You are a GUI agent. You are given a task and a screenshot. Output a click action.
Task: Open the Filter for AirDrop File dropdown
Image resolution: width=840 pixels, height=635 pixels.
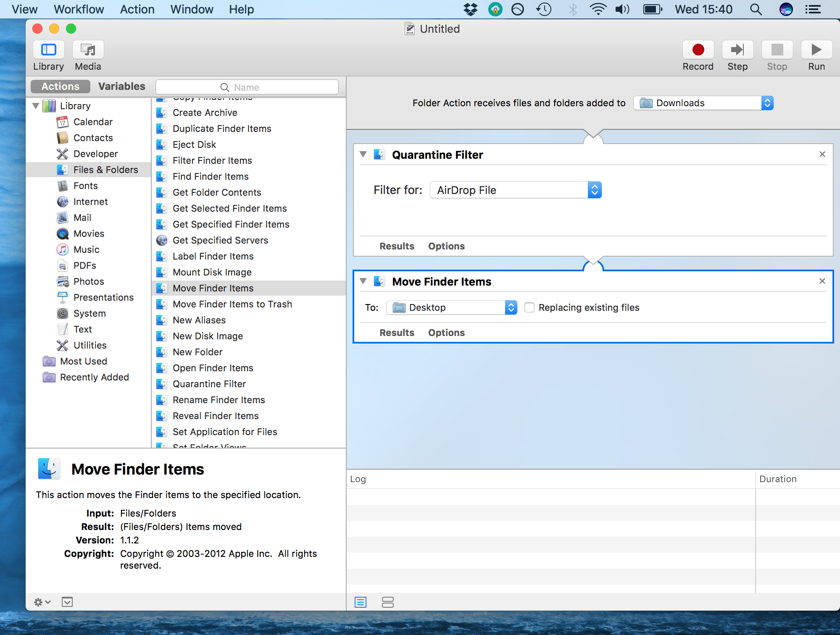tap(516, 190)
